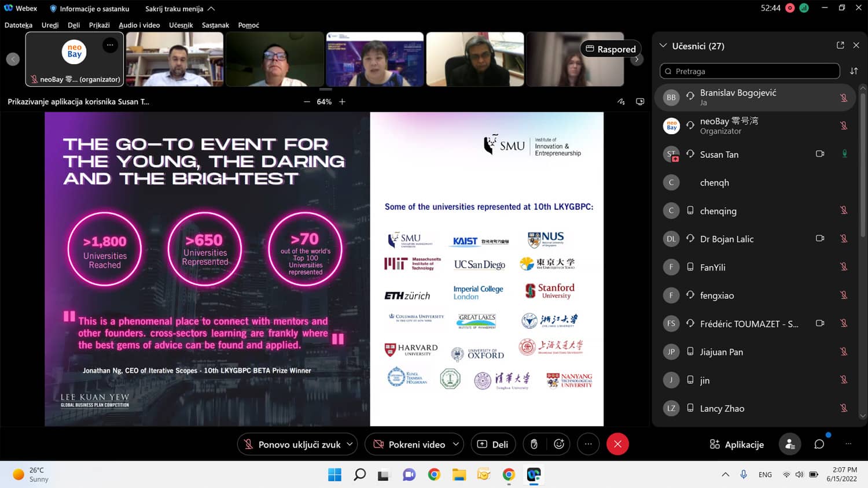Toggle mute icon for neoBay organizer
The height and width of the screenshot is (488, 868).
(844, 125)
